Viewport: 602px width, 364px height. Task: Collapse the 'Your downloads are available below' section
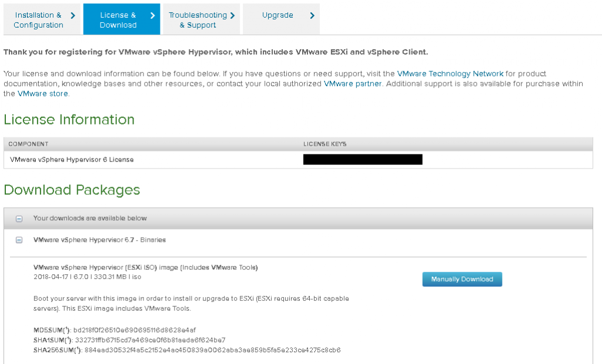coord(19,218)
